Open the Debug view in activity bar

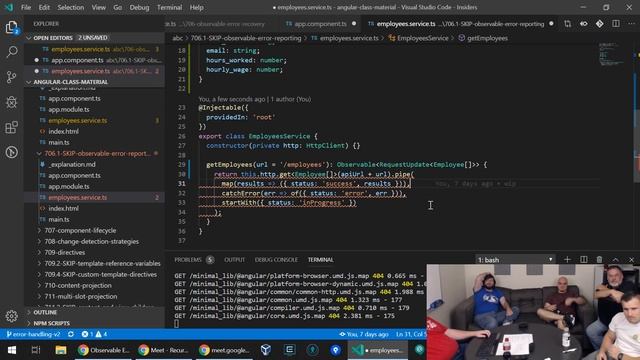[11, 102]
